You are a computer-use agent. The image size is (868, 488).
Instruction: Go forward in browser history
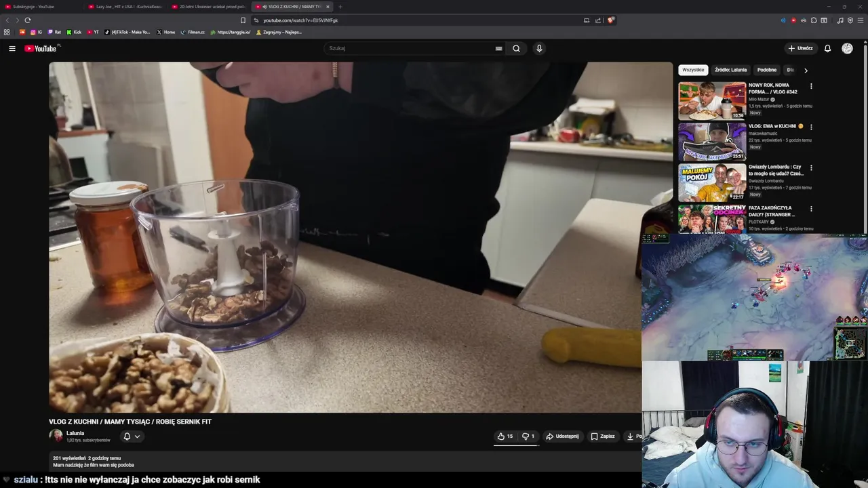[17, 20]
